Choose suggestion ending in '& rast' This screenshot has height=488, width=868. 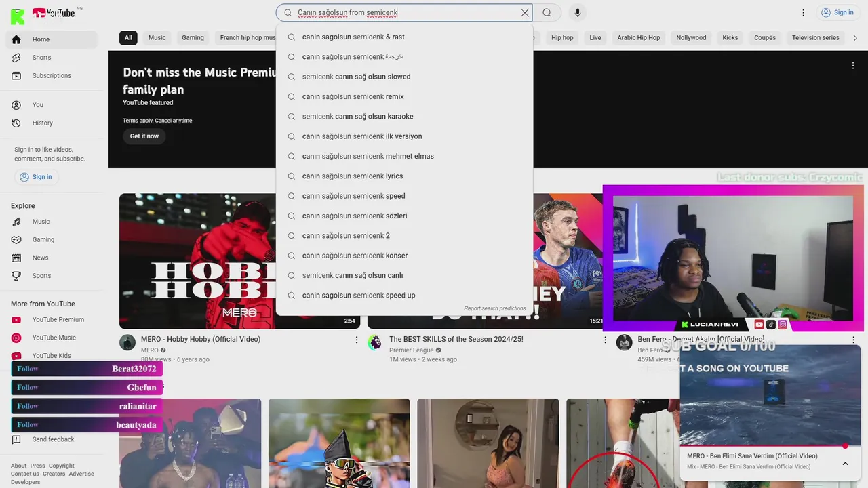coord(404,37)
